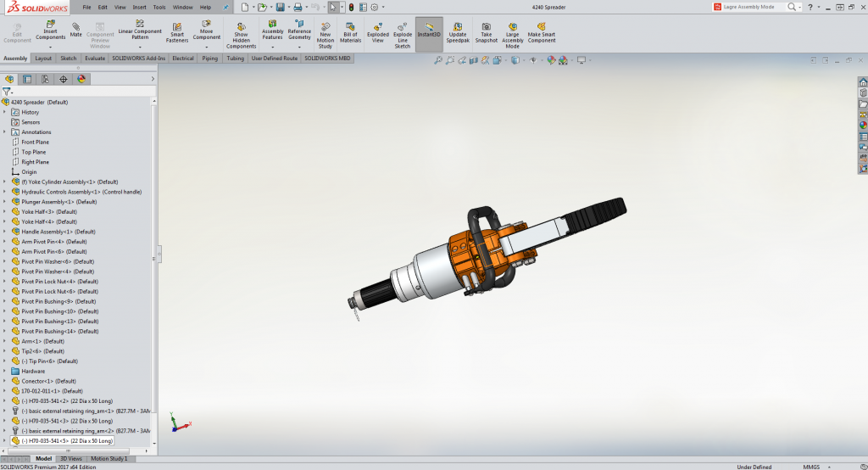Click Explode Line Sketch

click(x=403, y=36)
